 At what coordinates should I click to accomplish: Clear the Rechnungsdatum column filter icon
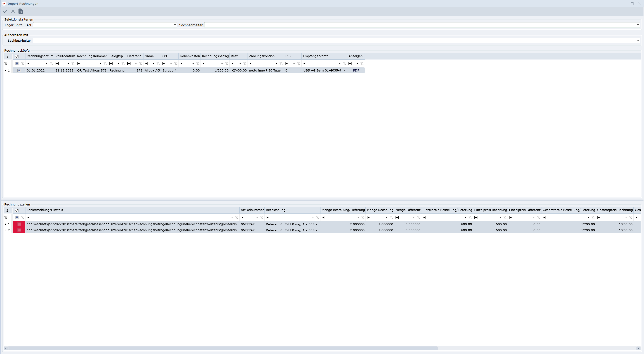tap(51, 63)
